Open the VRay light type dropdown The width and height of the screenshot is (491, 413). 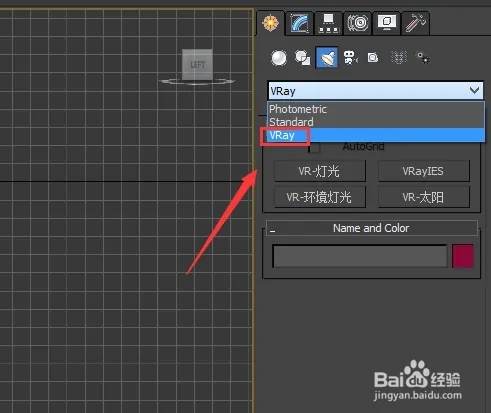coord(376,90)
